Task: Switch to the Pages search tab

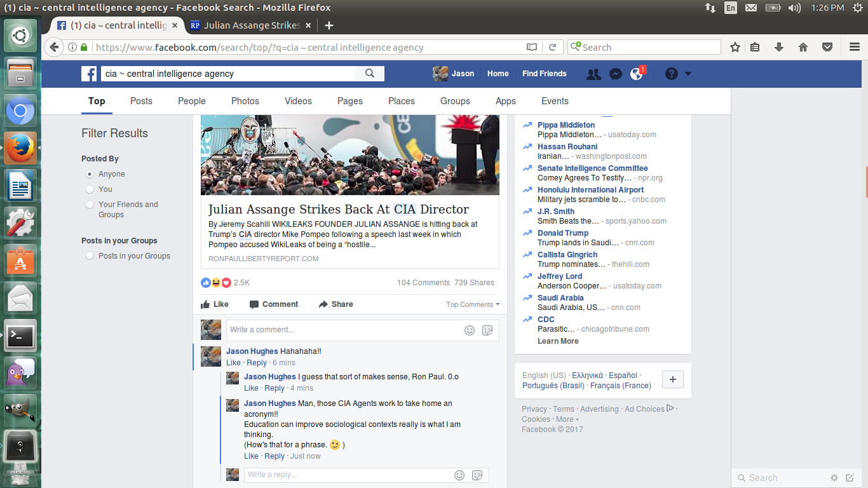Action: (350, 101)
